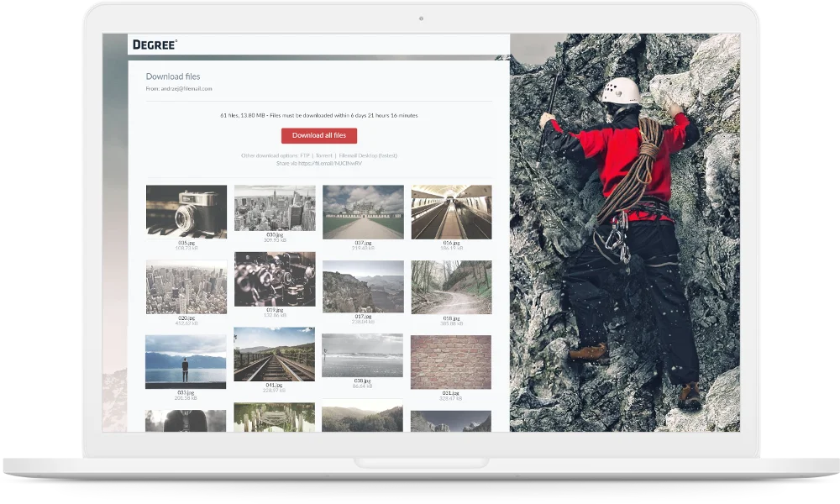Open the railway tracks thumbnail 041.jpg

[274, 354]
